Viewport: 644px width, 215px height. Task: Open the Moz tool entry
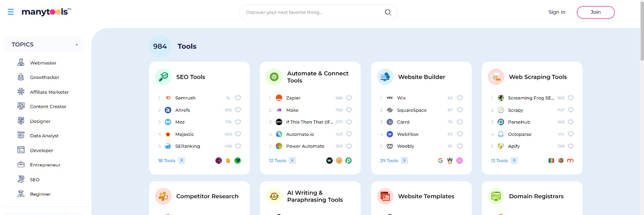click(x=180, y=122)
